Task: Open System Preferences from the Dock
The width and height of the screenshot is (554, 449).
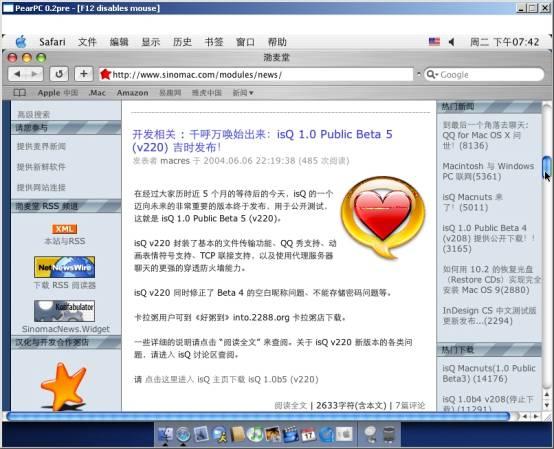Action: point(344,434)
